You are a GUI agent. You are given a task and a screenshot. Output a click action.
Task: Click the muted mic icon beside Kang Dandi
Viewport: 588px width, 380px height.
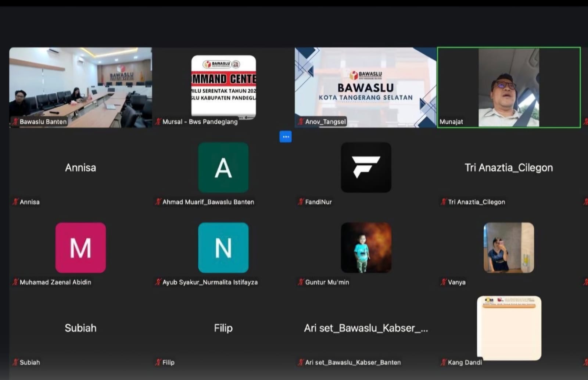444,362
